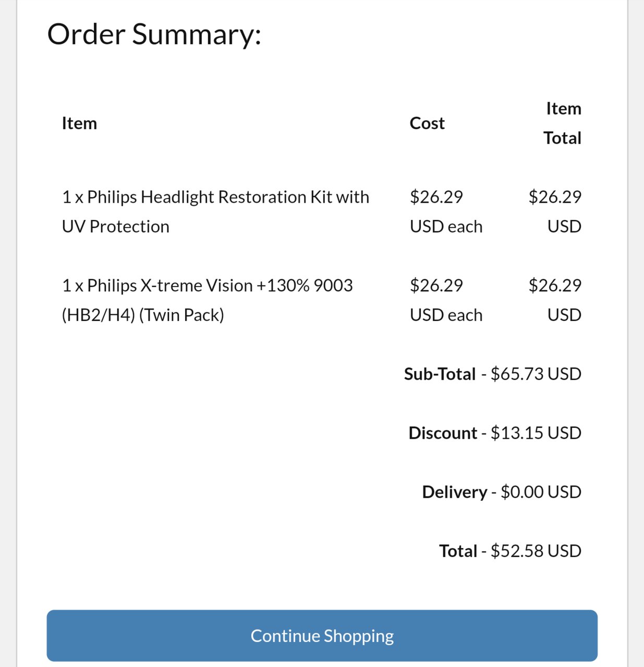Select Philips Headlight Restoration Kit item name
Image resolution: width=644 pixels, height=667 pixels.
tap(215, 212)
